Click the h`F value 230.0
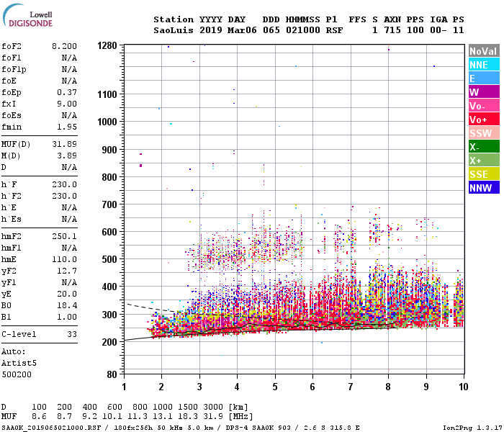This screenshot has height=432, width=504. (64, 184)
